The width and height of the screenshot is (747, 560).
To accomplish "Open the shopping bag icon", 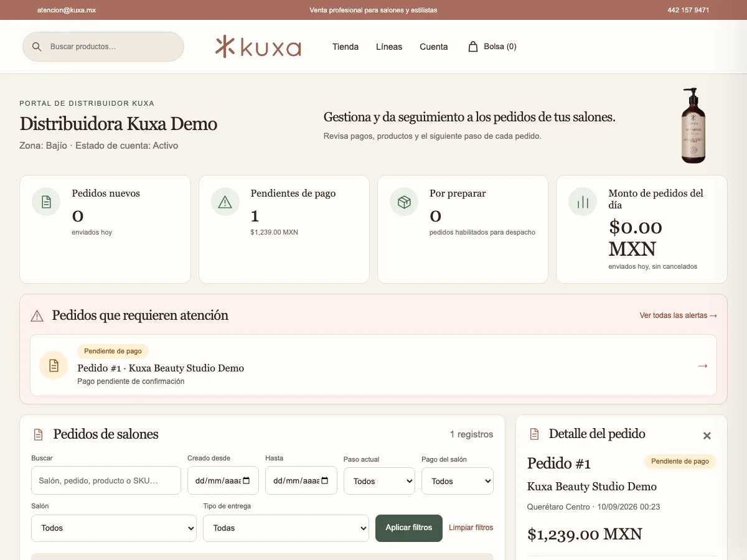I will [x=473, y=47].
